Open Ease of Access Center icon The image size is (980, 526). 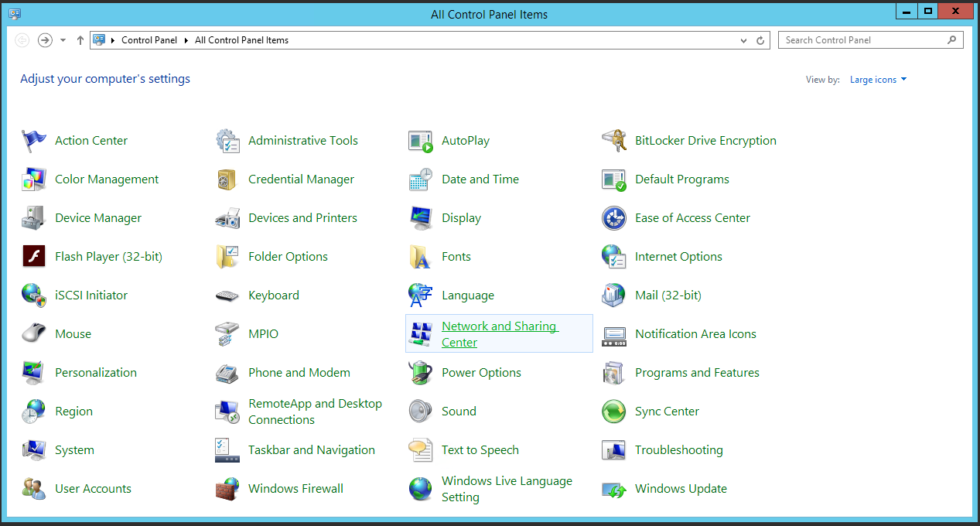[614, 218]
